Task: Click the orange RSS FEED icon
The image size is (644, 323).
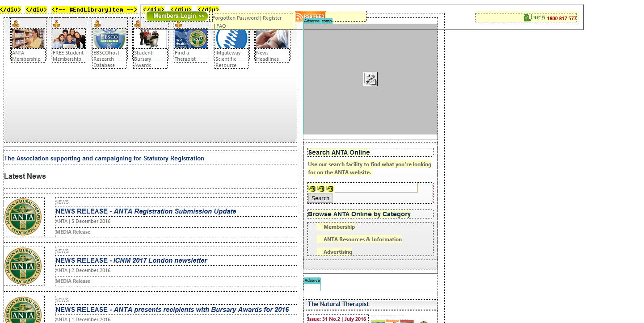Action: click(x=310, y=16)
